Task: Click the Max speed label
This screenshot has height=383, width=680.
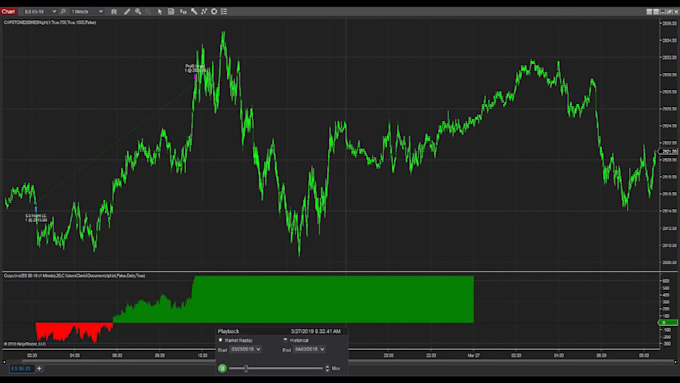Action: (336, 368)
